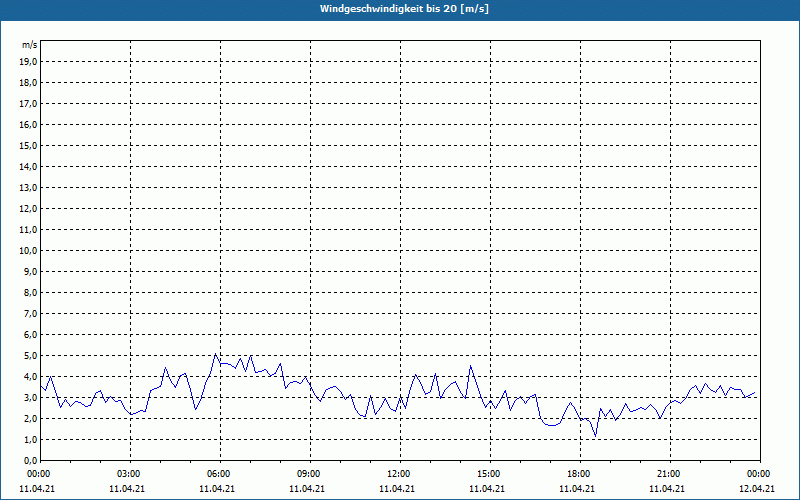Select the 13,0 y-axis label

coord(28,187)
